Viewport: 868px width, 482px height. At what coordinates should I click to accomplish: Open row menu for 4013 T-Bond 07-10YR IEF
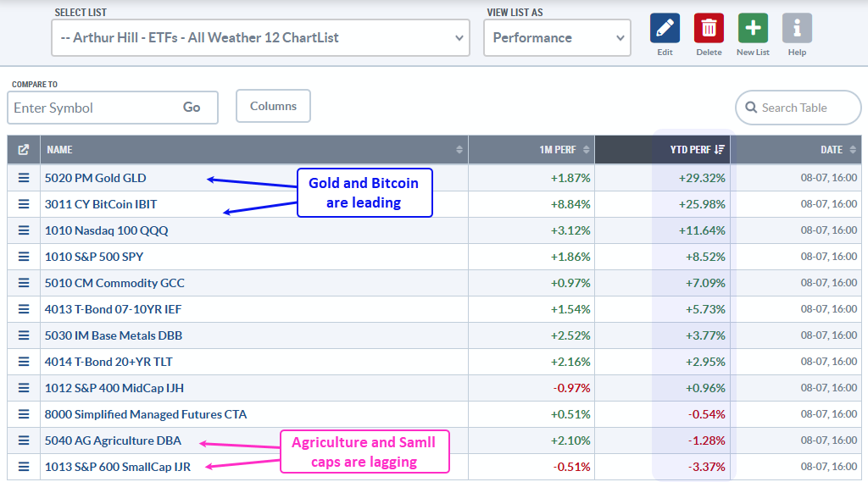click(24, 309)
